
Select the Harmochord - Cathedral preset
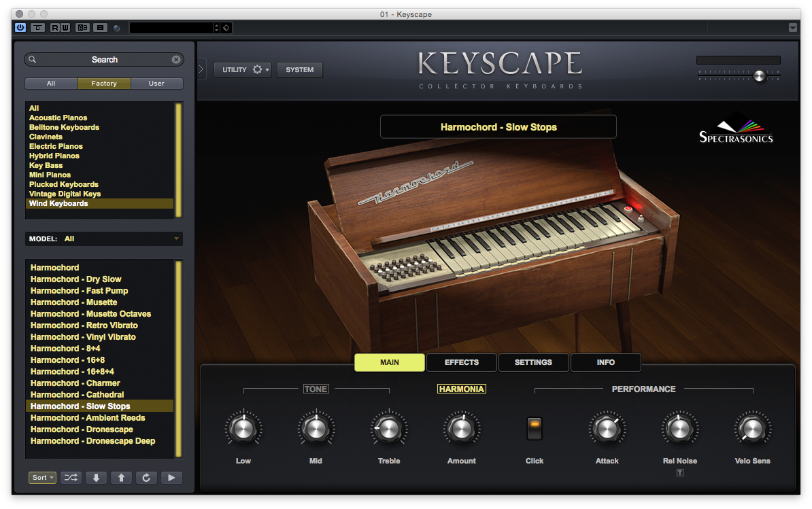tap(77, 394)
